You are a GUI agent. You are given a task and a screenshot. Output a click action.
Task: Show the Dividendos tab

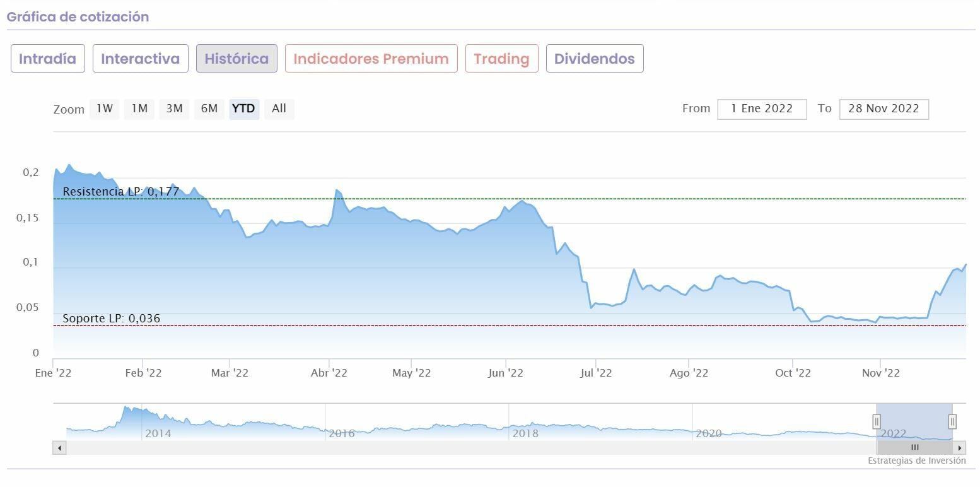(x=594, y=59)
